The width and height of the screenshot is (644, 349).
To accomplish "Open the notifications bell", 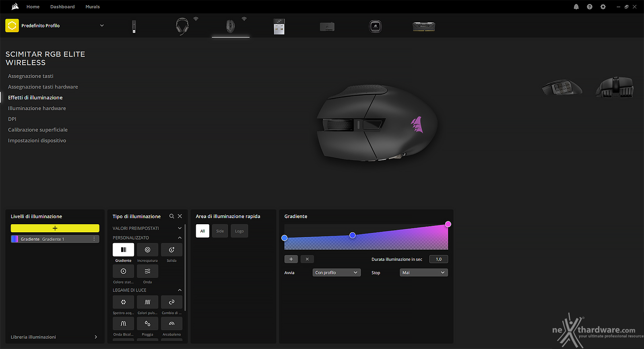I will 576,7.
